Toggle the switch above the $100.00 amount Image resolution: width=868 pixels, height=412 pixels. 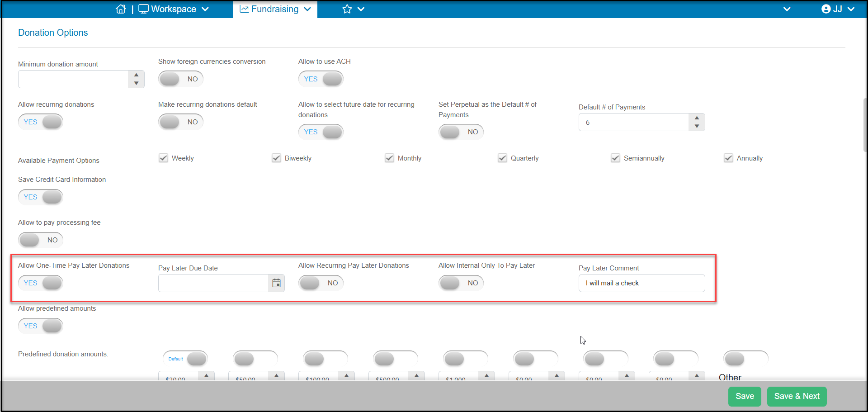click(325, 359)
